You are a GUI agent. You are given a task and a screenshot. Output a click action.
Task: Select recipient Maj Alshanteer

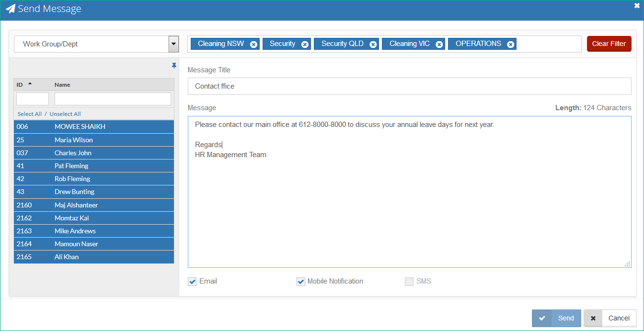tap(94, 205)
